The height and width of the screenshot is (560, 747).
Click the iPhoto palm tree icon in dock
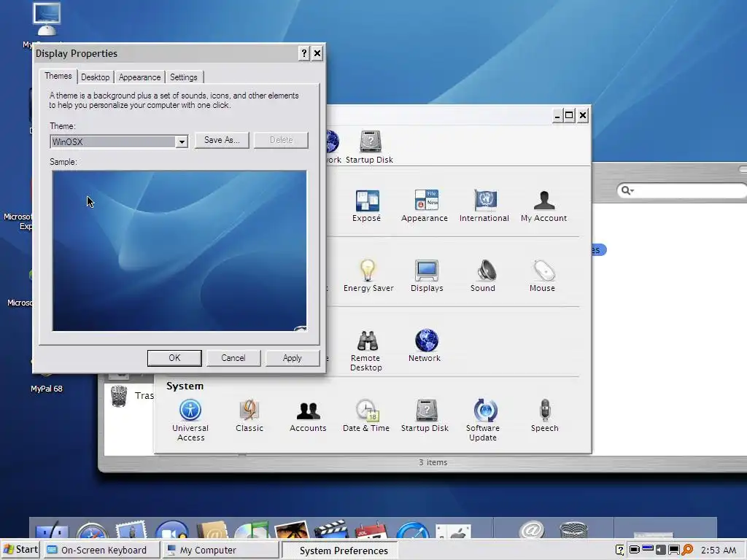(x=292, y=530)
